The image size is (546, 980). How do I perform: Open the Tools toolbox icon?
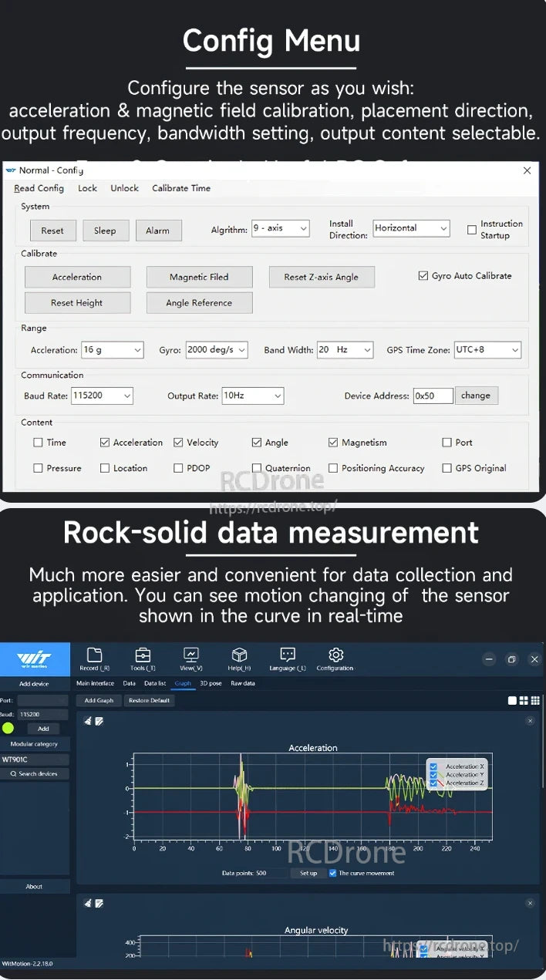tap(143, 655)
